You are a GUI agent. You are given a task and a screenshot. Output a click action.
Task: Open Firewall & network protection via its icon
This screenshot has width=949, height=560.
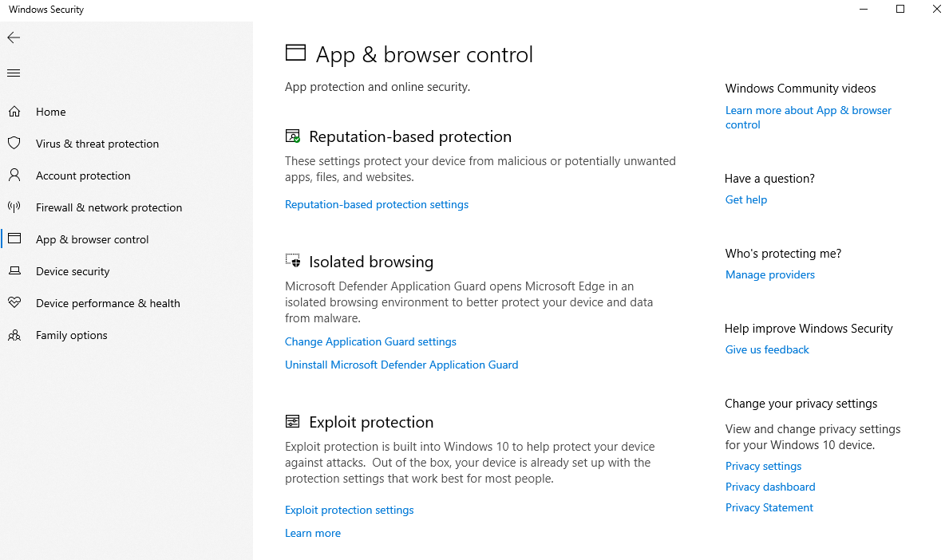[14, 207]
